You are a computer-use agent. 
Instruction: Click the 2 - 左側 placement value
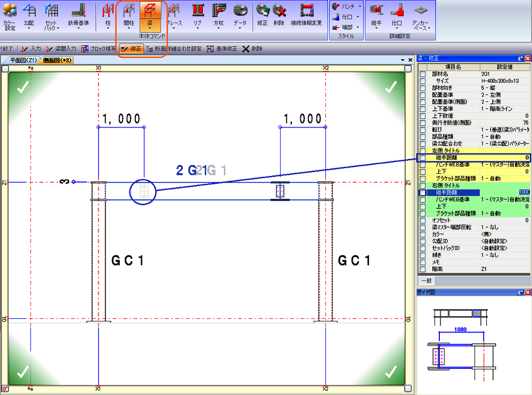click(505, 95)
